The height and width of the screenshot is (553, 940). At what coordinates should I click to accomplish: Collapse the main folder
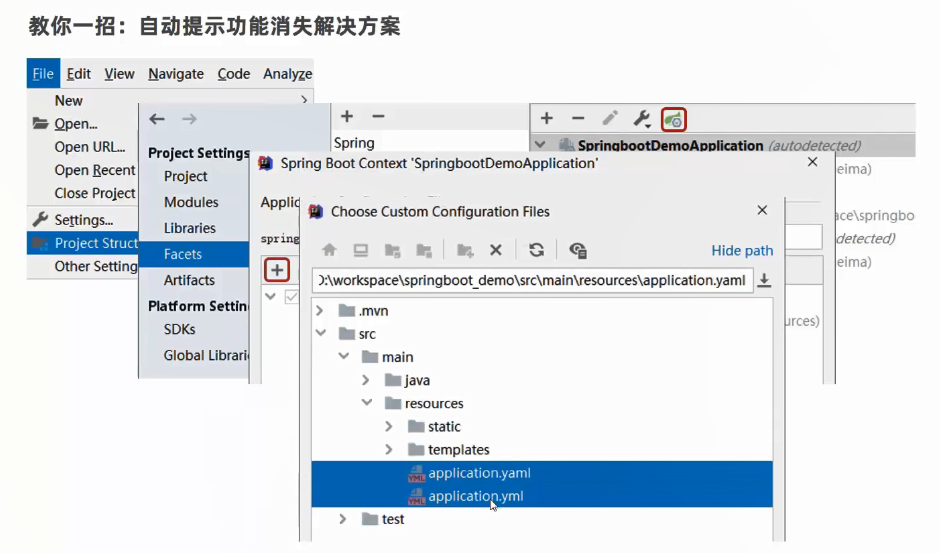point(344,356)
